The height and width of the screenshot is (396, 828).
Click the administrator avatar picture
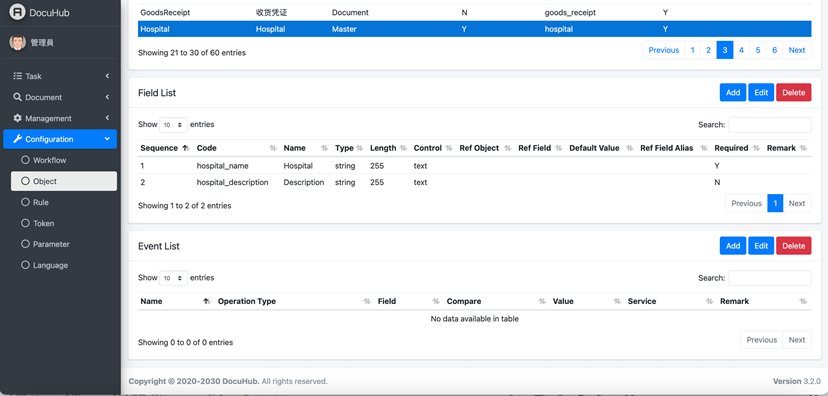[x=17, y=43]
